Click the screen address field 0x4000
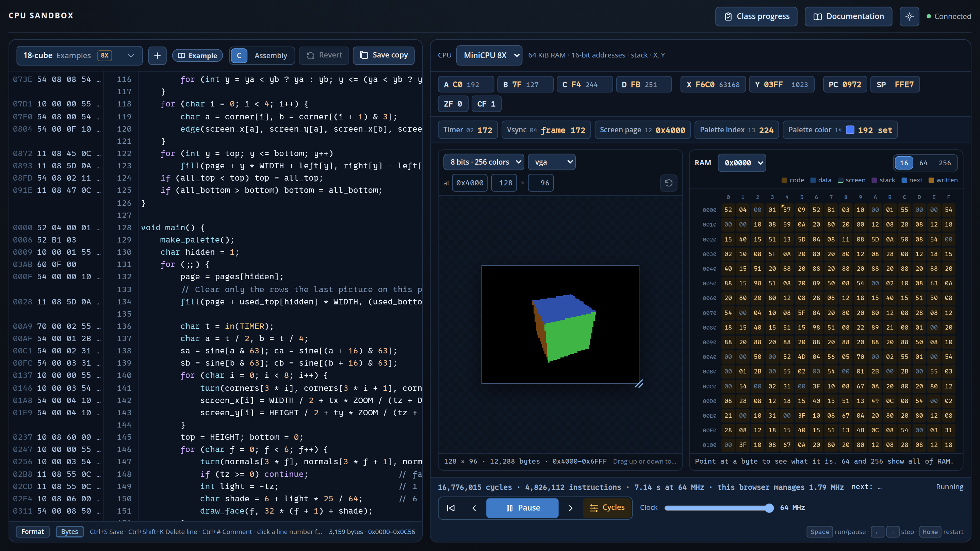 click(x=470, y=183)
